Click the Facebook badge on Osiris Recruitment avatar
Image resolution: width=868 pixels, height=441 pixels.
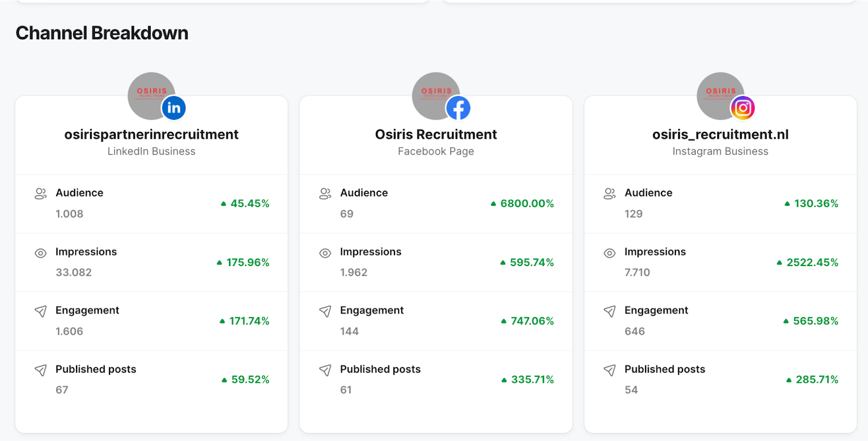point(458,108)
